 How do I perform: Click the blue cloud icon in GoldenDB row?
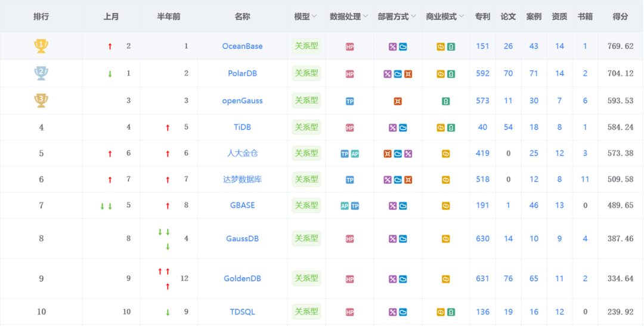point(403,279)
